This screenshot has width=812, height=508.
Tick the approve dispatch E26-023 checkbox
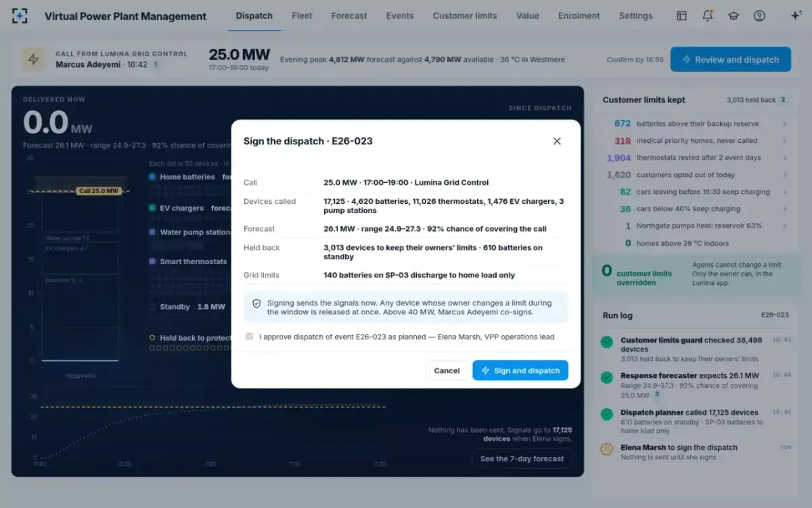249,336
